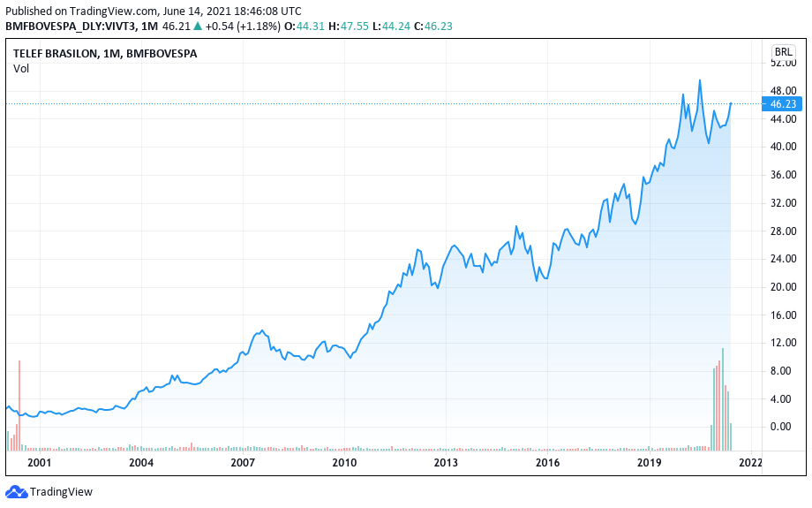Click the 12.00 price axis label
812x508 pixels.
pyautogui.click(x=784, y=343)
